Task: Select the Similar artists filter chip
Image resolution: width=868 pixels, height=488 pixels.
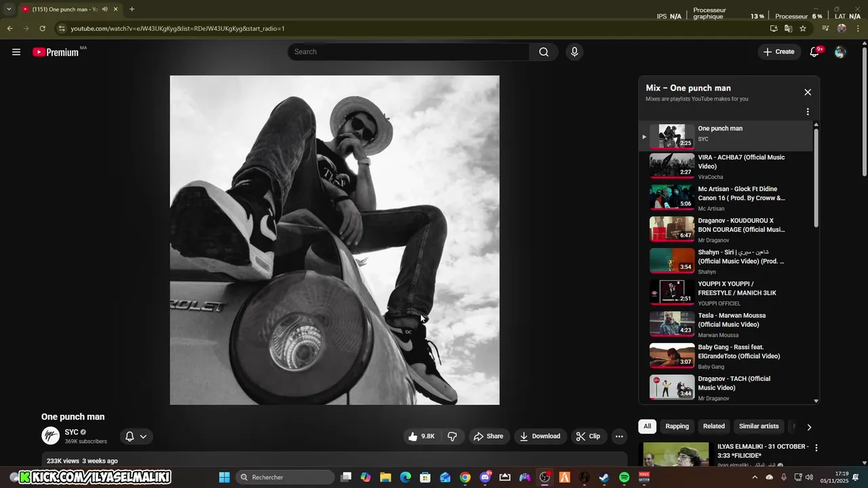Action: point(759,426)
